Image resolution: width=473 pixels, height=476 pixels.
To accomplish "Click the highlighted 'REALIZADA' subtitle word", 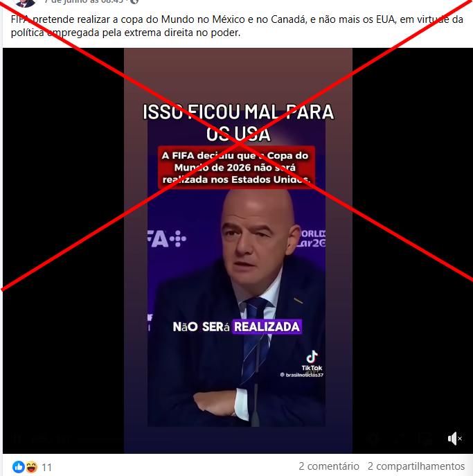I will click(x=267, y=326).
